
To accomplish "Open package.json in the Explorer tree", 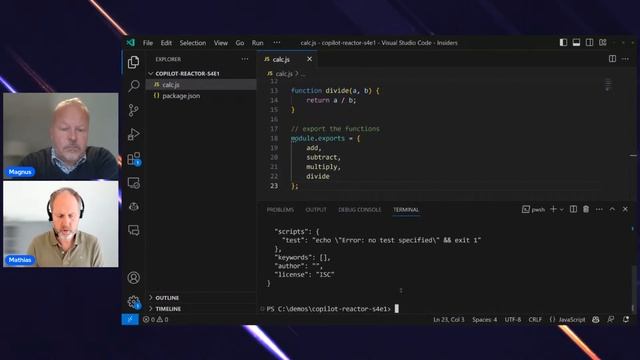I will 201,96.
